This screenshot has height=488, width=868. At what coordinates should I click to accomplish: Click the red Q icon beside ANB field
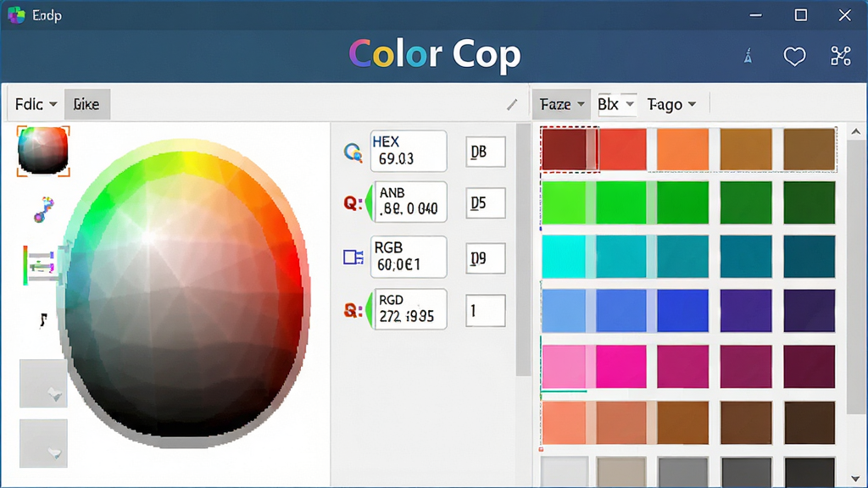[x=353, y=203]
